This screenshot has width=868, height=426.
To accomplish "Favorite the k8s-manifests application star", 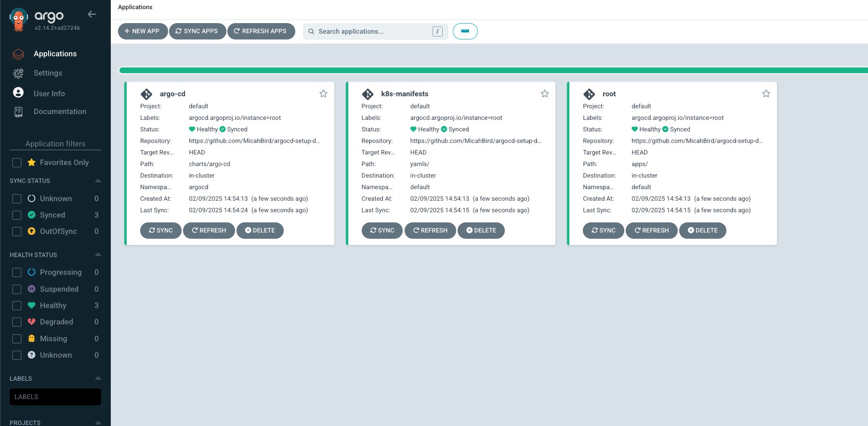I will coord(545,93).
